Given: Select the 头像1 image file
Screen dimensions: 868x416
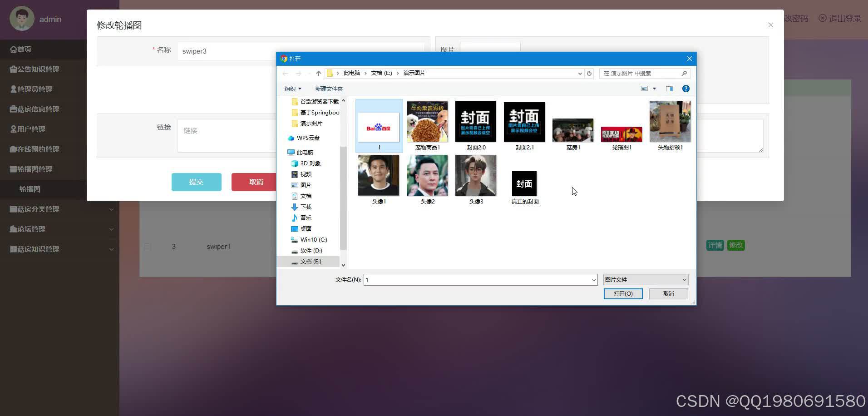Looking at the screenshot, I should coord(379,180).
